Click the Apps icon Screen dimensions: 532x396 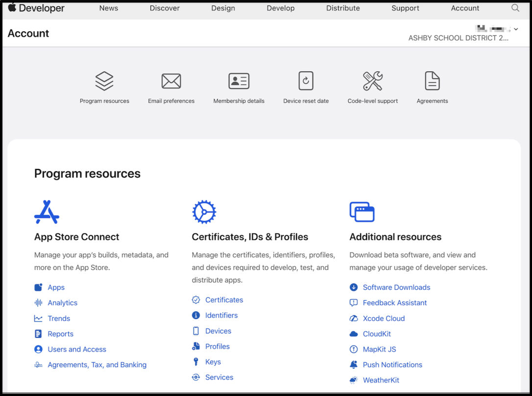coord(38,287)
